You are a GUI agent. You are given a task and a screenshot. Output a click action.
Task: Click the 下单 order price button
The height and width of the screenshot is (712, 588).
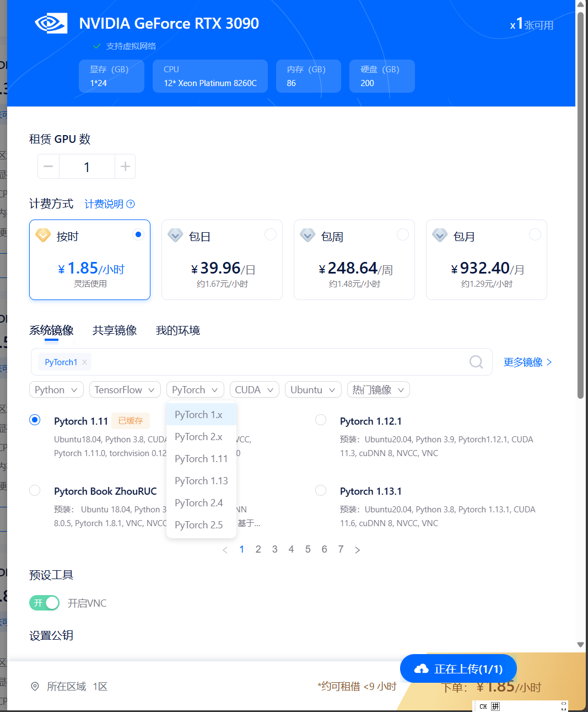(492, 687)
